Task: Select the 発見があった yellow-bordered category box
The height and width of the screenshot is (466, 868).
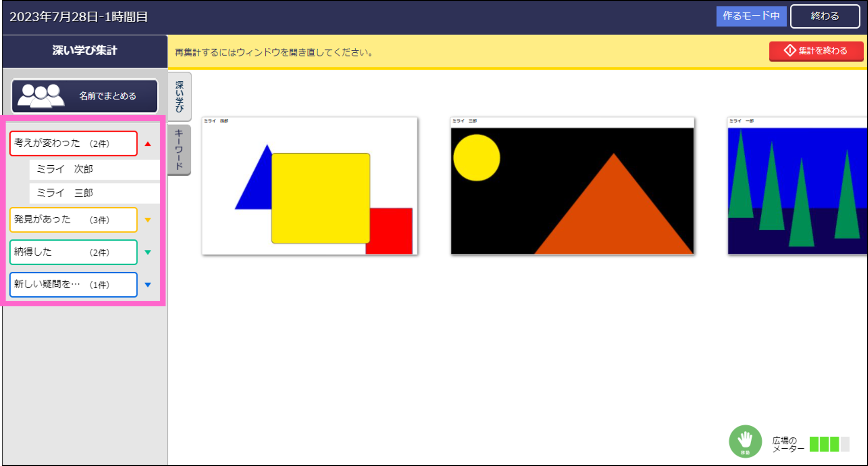Action: 73,219
